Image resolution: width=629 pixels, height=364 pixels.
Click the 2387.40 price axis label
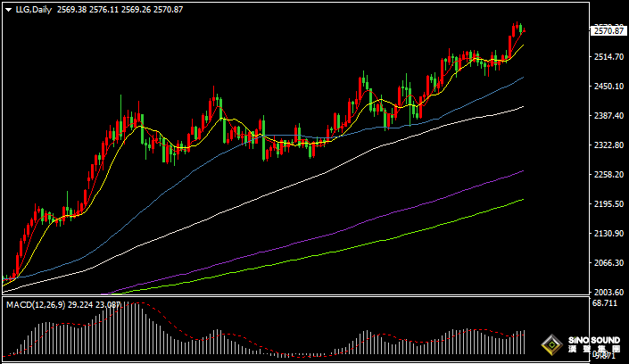coord(607,116)
